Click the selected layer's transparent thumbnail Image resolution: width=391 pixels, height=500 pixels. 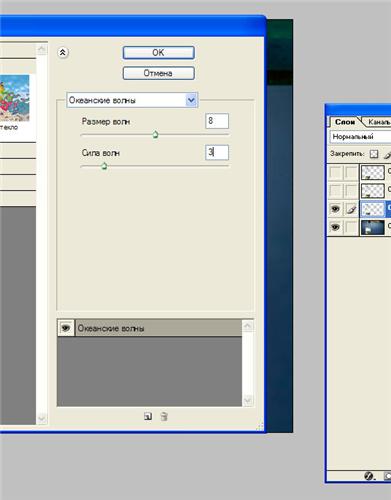(373, 209)
